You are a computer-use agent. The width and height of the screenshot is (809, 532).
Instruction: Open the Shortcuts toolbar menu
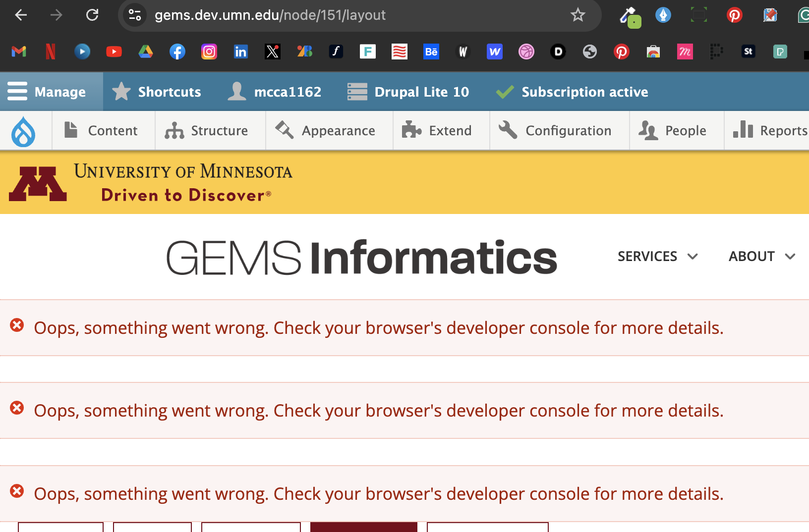(x=157, y=92)
